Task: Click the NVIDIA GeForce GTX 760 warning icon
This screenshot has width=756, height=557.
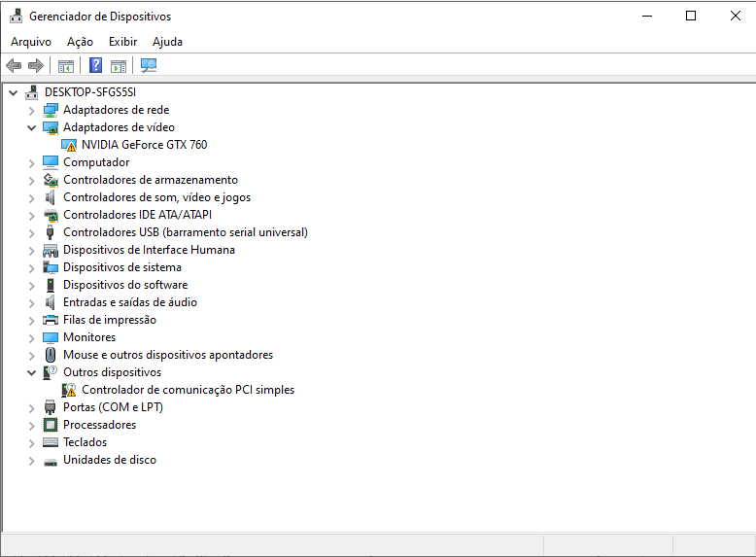Action: [x=69, y=145]
